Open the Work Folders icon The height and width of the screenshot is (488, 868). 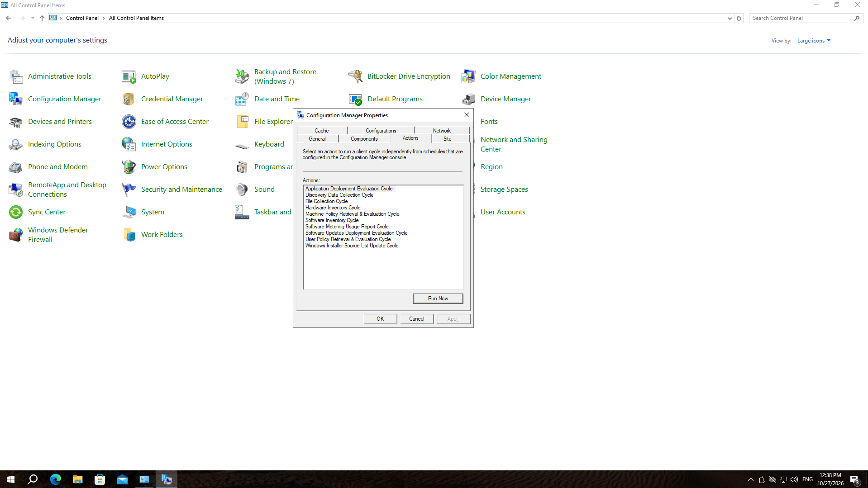129,235
